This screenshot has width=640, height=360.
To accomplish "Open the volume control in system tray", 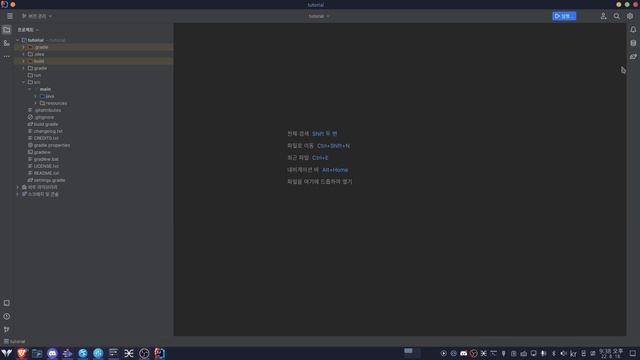I will [563, 353].
